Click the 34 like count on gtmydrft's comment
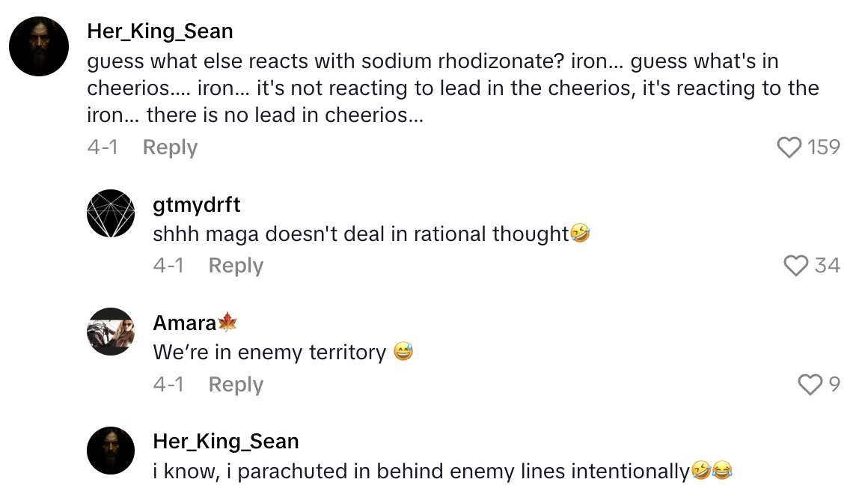 827,266
